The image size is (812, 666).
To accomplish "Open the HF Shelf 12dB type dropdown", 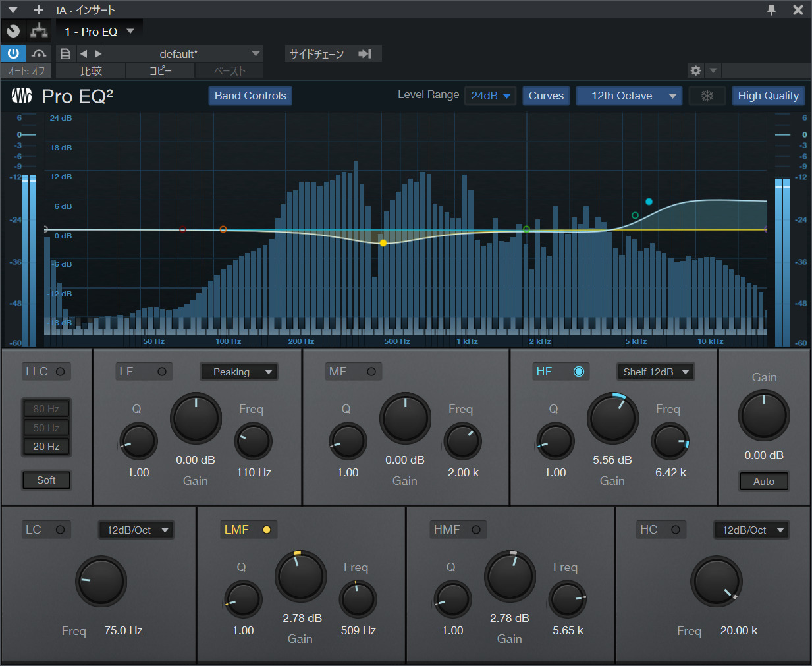I will (x=656, y=372).
